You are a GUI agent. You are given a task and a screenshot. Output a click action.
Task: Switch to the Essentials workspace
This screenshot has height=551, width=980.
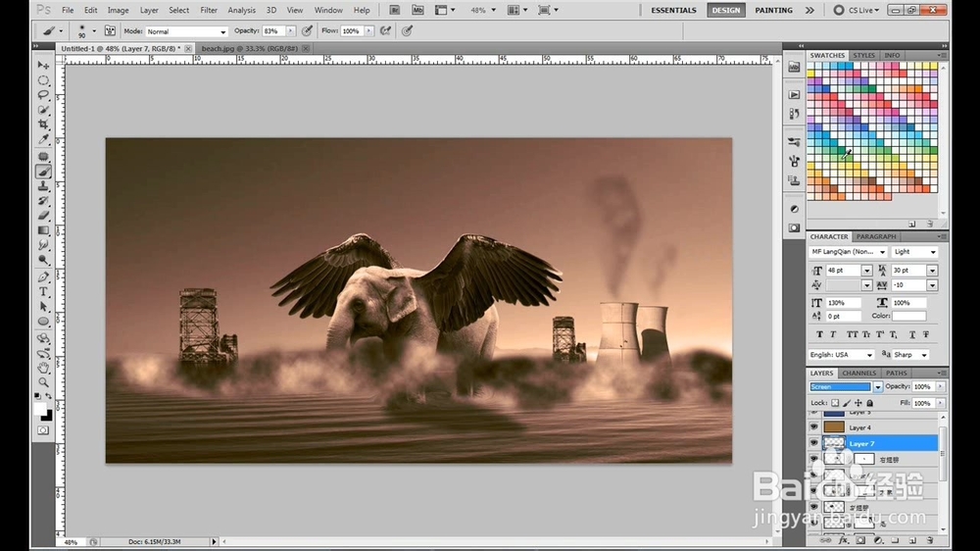(x=673, y=10)
